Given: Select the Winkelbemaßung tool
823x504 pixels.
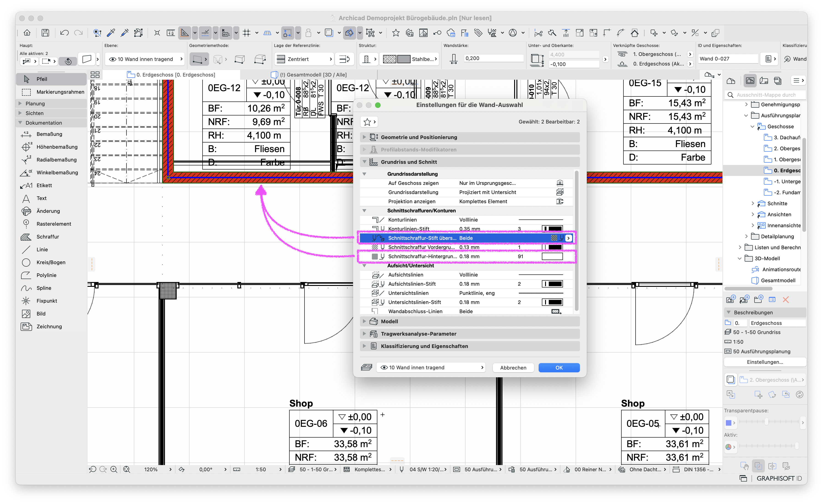Looking at the screenshot, I should (52, 173).
